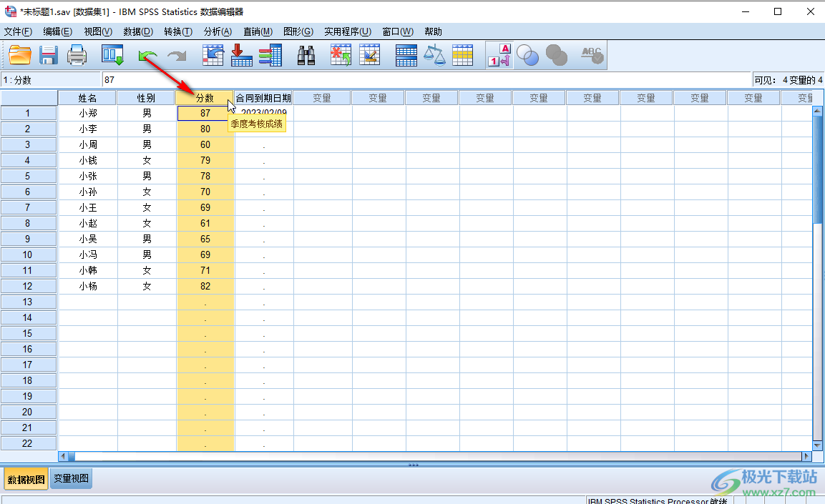This screenshot has height=504, width=825.
Task: Click score cell 82
Action: pos(205,287)
